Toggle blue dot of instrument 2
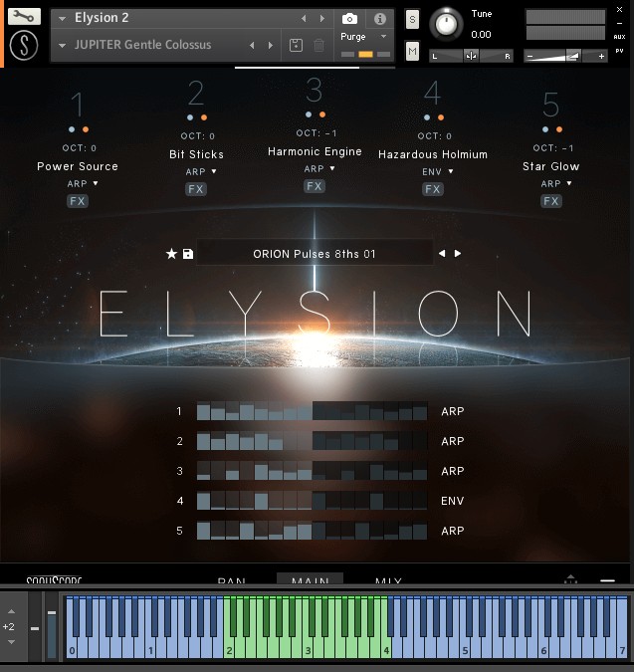 pyautogui.click(x=190, y=117)
